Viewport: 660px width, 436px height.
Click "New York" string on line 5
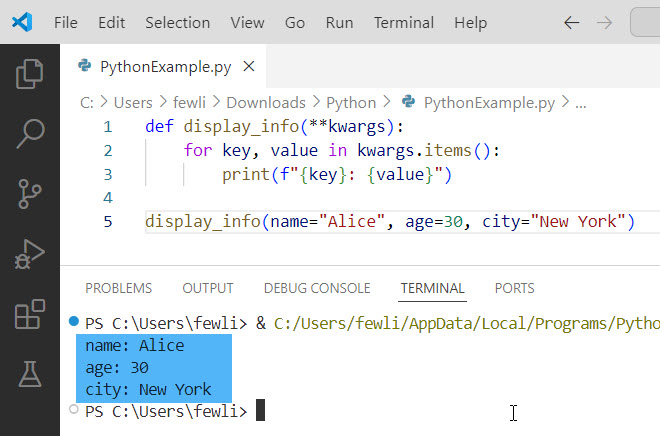[x=578, y=221]
